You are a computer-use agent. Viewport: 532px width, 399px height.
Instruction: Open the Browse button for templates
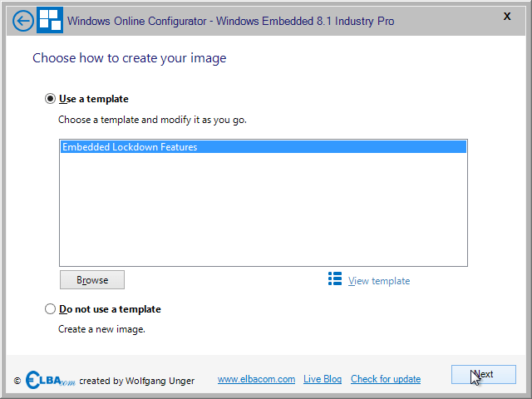[x=92, y=280]
